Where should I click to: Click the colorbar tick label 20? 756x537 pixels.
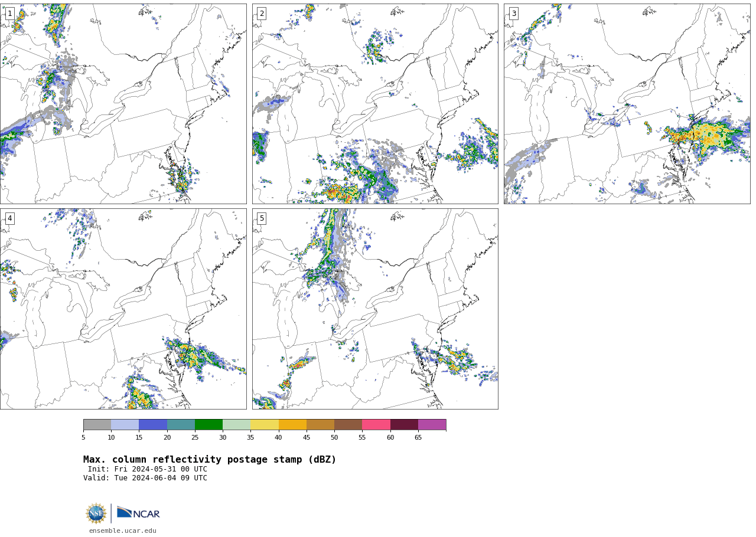click(167, 437)
